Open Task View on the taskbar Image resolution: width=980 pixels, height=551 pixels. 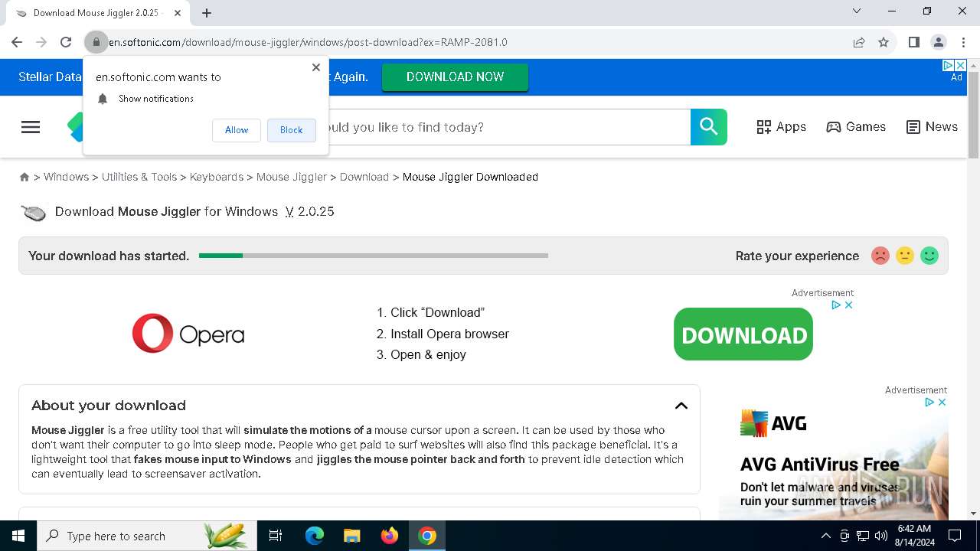click(276, 536)
